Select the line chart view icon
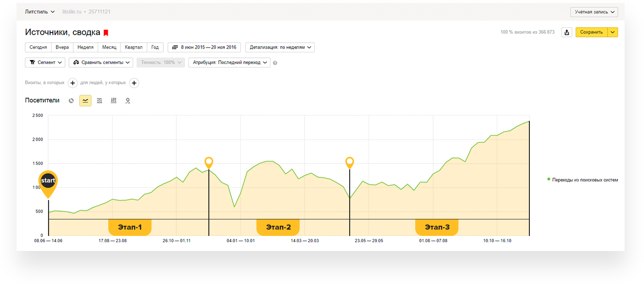 tap(85, 100)
